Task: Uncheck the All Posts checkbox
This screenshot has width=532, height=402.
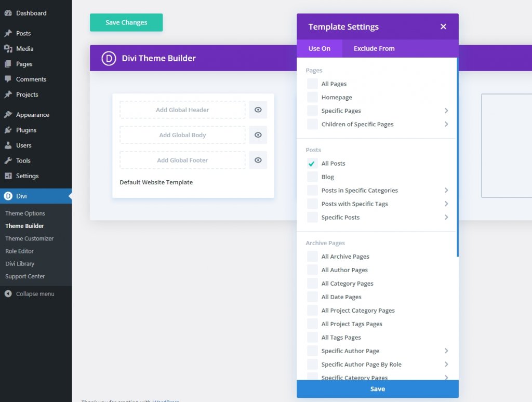Action: pos(312,164)
